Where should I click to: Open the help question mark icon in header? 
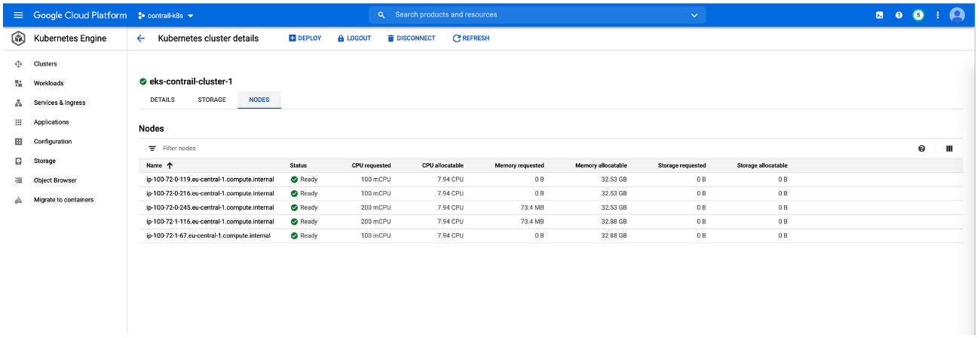click(x=899, y=15)
